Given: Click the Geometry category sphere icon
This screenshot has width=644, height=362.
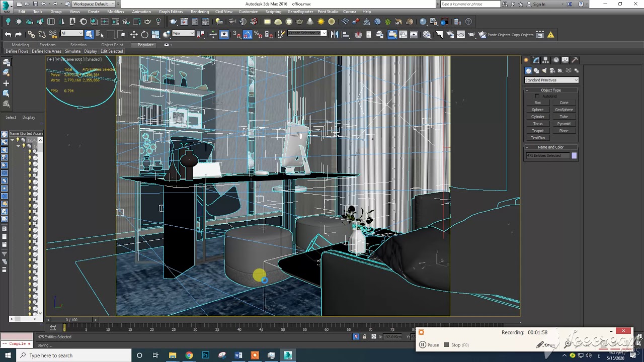Looking at the screenshot, I should click(x=528, y=71).
